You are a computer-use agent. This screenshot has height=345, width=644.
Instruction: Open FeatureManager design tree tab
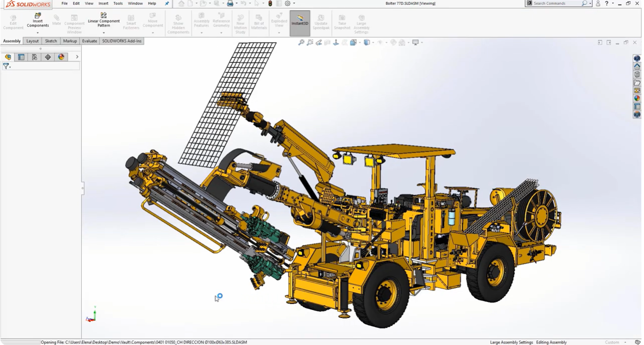point(8,57)
